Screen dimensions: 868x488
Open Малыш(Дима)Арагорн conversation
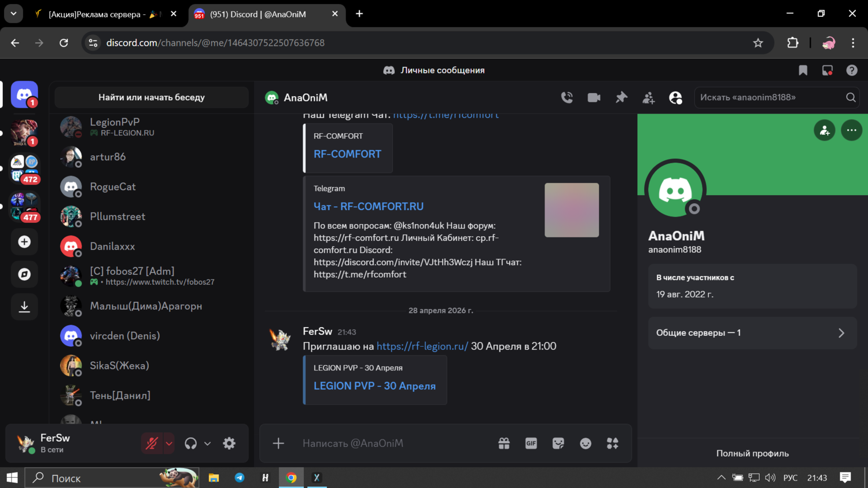click(152, 306)
